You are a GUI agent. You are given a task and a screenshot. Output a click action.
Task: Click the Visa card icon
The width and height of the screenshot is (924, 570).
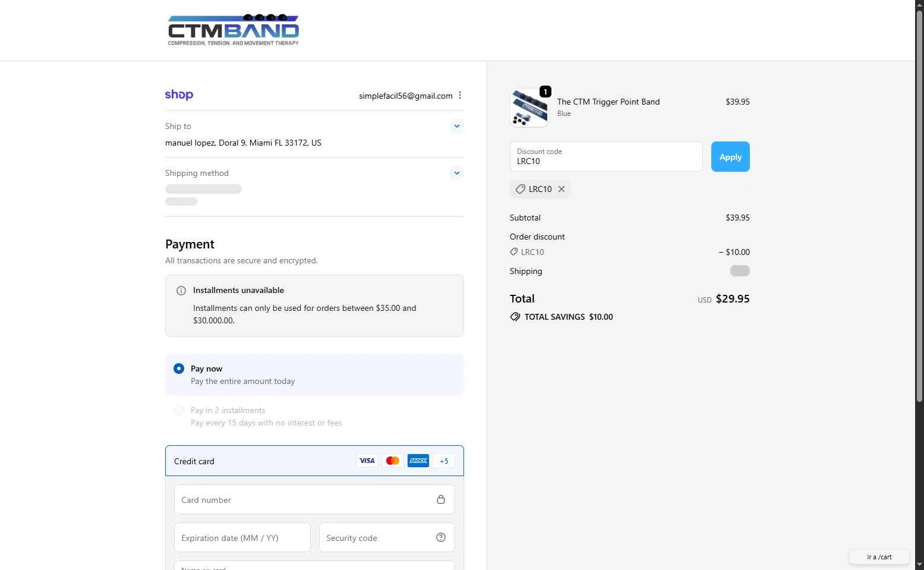pyautogui.click(x=367, y=461)
